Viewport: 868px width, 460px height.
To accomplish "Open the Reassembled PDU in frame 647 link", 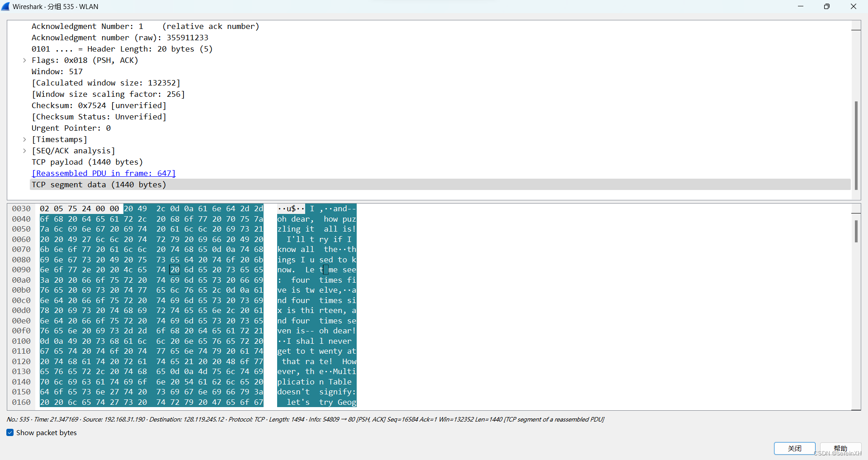I will pos(104,173).
